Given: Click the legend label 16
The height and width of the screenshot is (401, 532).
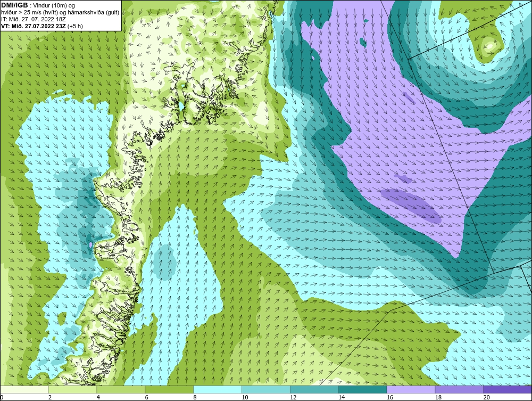Looking at the screenshot, I should (x=389, y=397).
